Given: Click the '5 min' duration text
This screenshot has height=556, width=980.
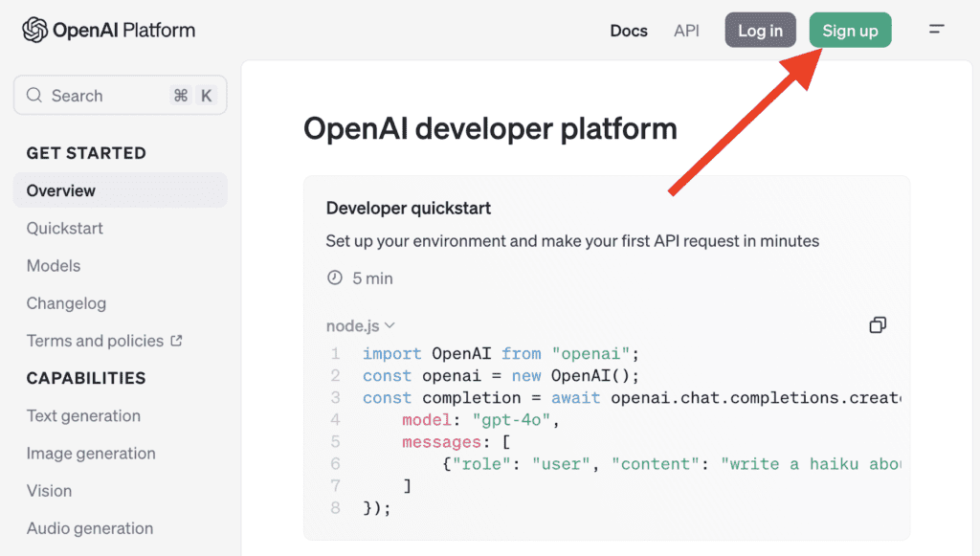Looking at the screenshot, I should coord(372,278).
